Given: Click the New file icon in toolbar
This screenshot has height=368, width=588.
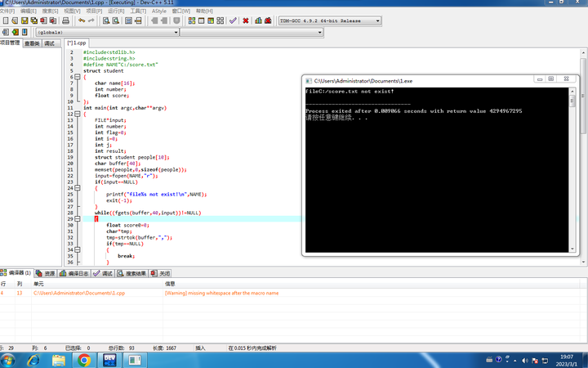Looking at the screenshot, I should [5, 20].
